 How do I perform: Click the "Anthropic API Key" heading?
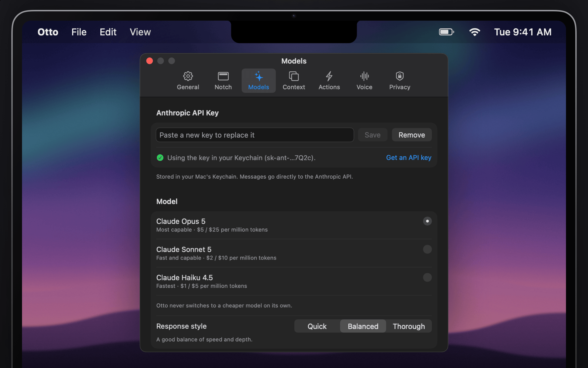[187, 113]
